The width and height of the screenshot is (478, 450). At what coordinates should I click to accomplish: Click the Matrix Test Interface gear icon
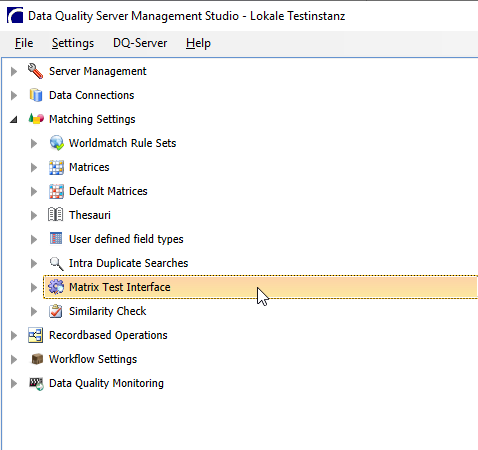point(56,287)
